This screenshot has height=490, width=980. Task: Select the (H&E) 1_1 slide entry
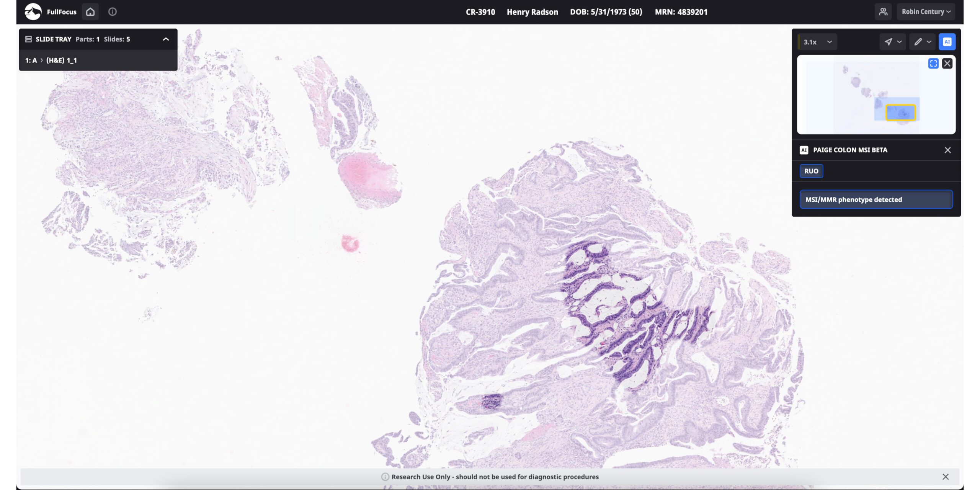[x=62, y=60]
